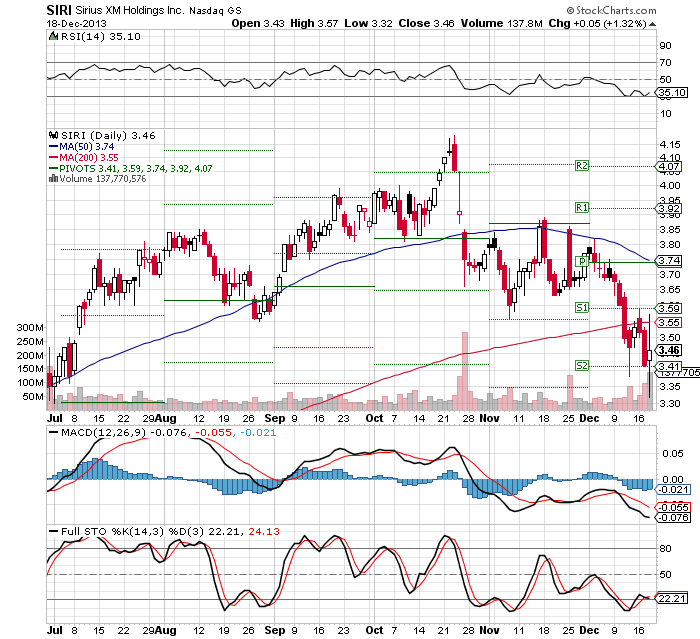Click the candlestick icon beside SIRI (Daily)
Screen dimensions: 700x639
click(x=54, y=135)
